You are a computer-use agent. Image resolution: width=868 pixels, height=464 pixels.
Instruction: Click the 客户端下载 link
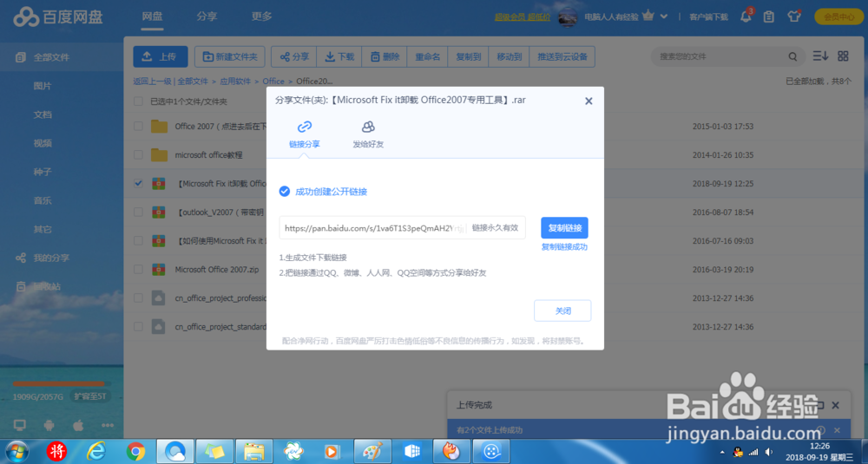point(708,17)
